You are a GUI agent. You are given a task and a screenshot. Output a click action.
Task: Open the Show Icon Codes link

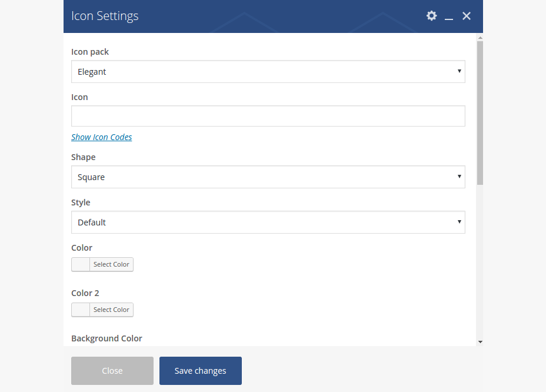click(101, 137)
